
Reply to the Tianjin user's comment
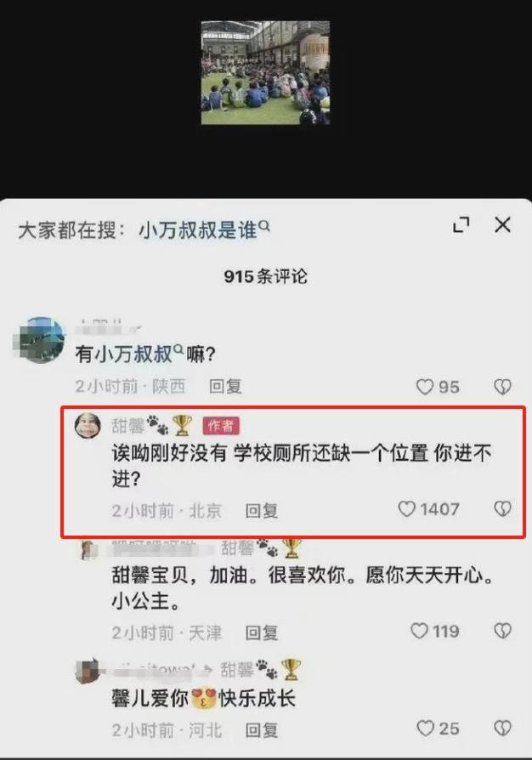coord(262,632)
